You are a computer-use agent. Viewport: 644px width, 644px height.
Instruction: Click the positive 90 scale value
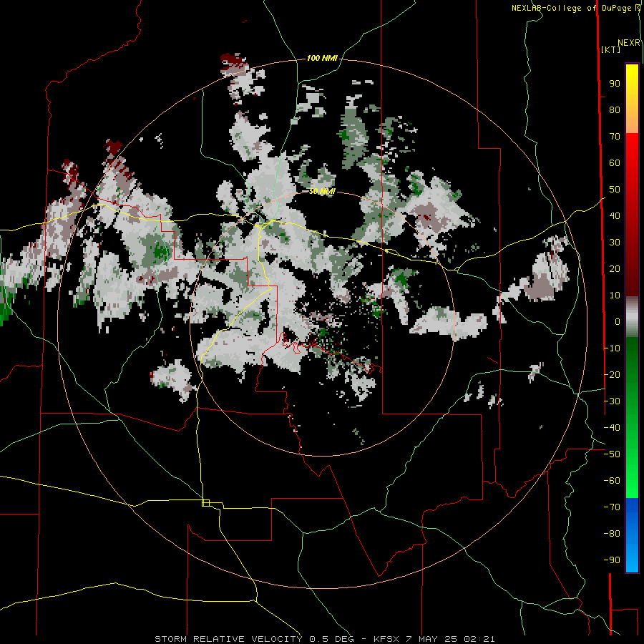coord(615,84)
